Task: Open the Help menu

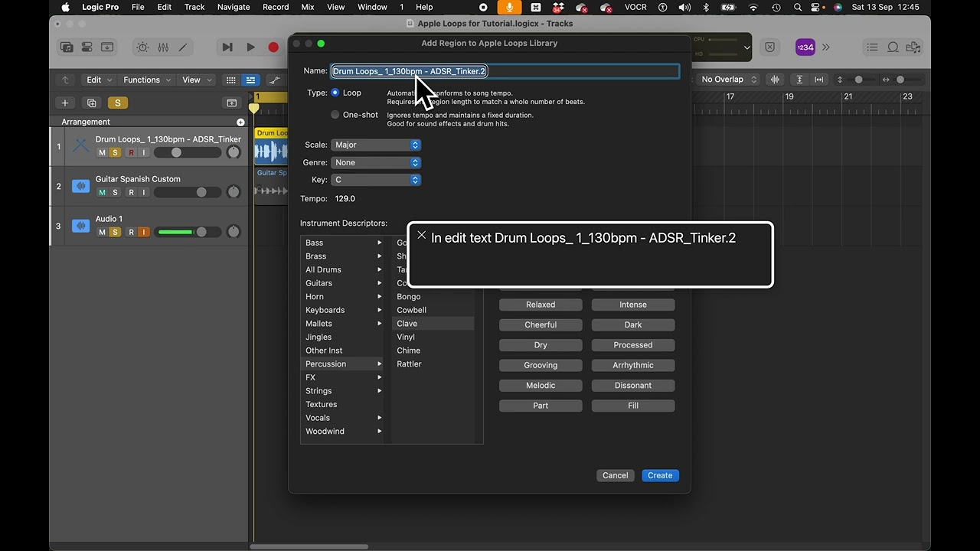Action: [424, 7]
